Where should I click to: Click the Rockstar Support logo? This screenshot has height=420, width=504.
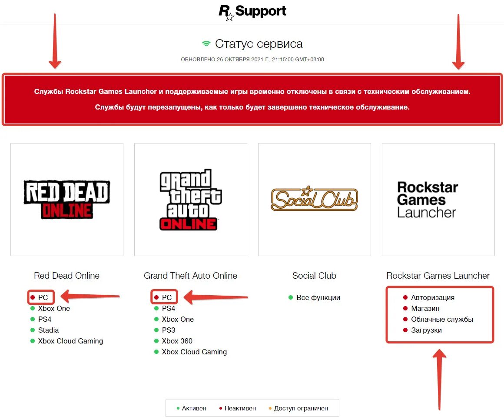tap(252, 12)
